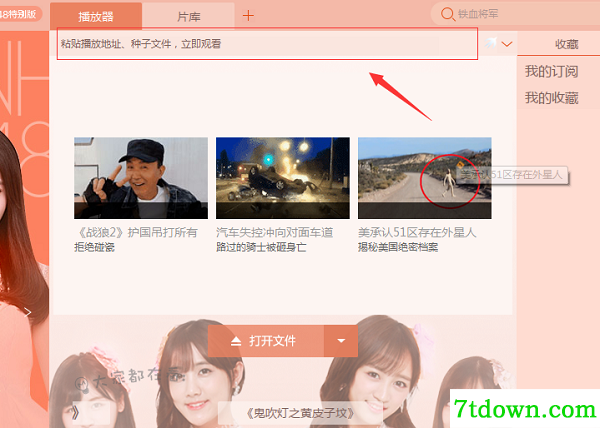This screenshot has height=428, width=600.
Task: Open the 收藏 panel tab
Action: click(566, 44)
